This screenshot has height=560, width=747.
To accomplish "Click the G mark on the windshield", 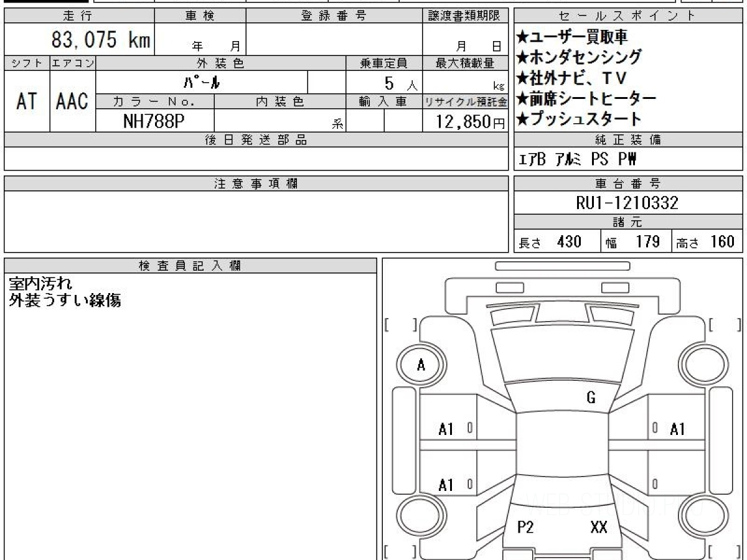I will pos(591,398).
